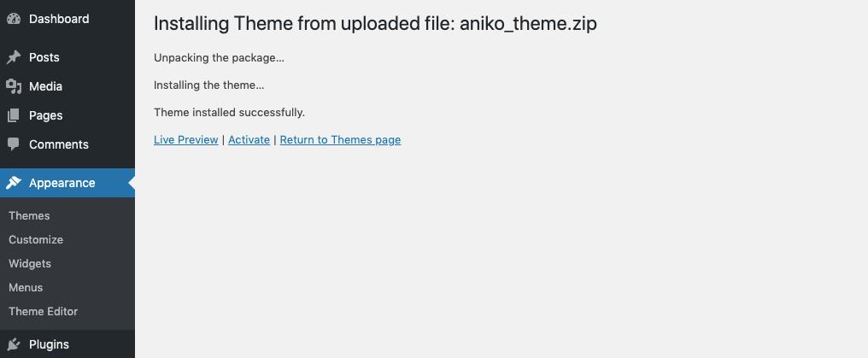Image resolution: width=868 pixels, height=358 pixels.
Task: Return to Themes page link
Action: point(340,140)
